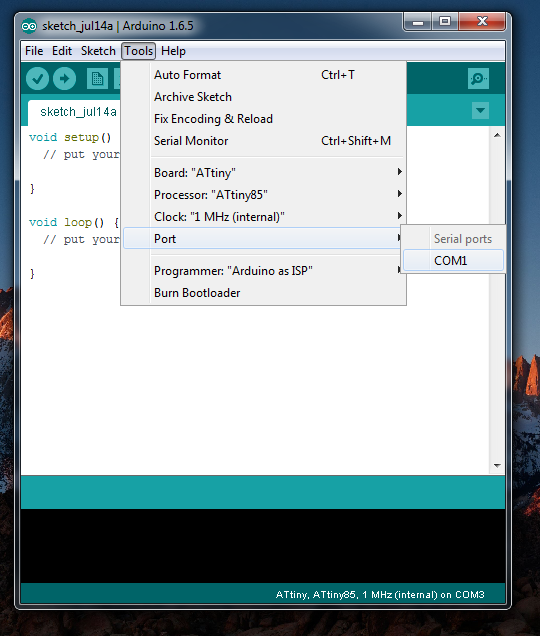Click the "void loop() {" code line
Viewport: 540px width, 636px height.
coord(74,222)
